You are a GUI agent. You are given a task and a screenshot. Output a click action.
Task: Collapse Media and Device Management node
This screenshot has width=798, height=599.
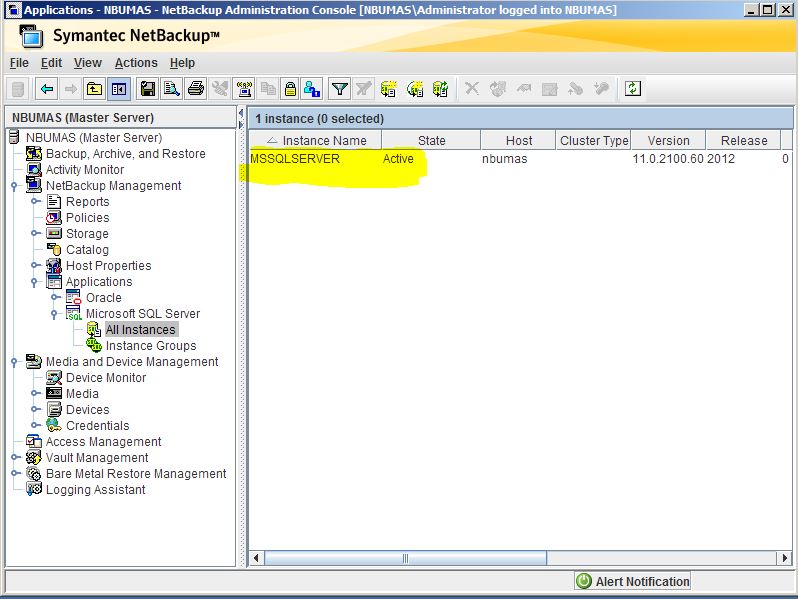[x=14, y=362]
